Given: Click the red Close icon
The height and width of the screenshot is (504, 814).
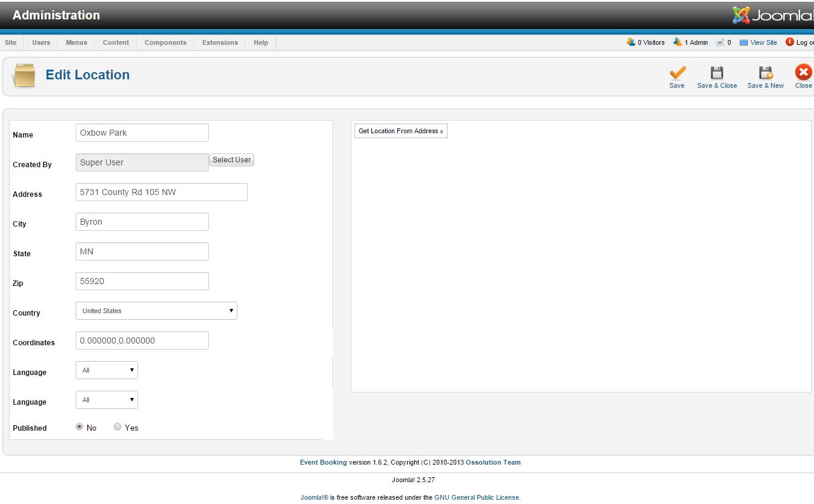Looking at the screenshot, I should pos(803,73).
